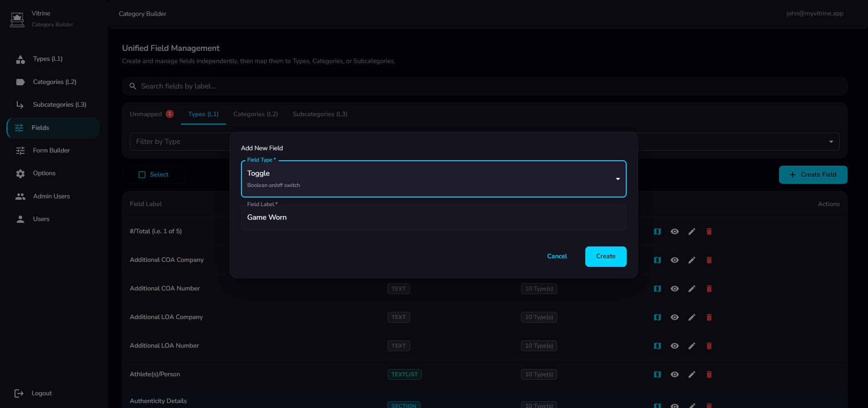Click the Field Label input with Game Worn

tap(433, 218)
